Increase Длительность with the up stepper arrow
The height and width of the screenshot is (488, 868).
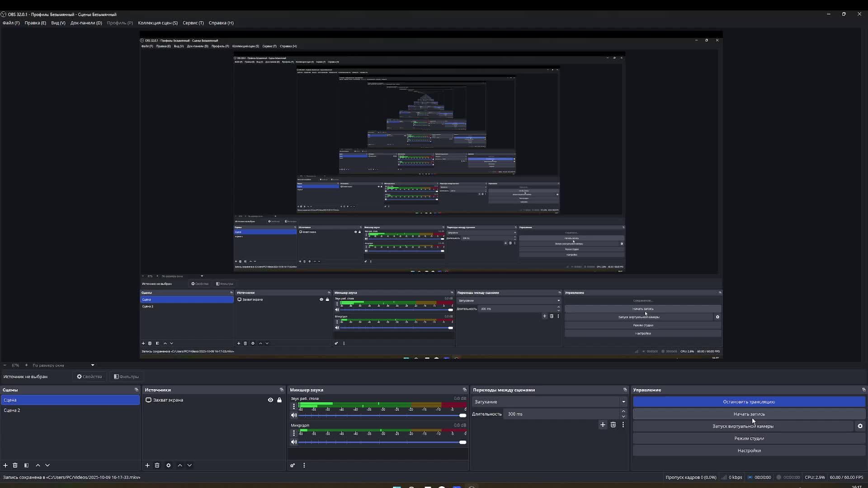coord(623,411)
